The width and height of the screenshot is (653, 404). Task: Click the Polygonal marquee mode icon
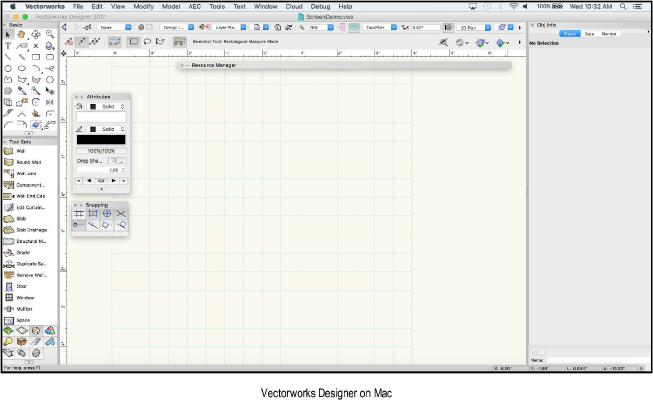[x=160, y=41]
